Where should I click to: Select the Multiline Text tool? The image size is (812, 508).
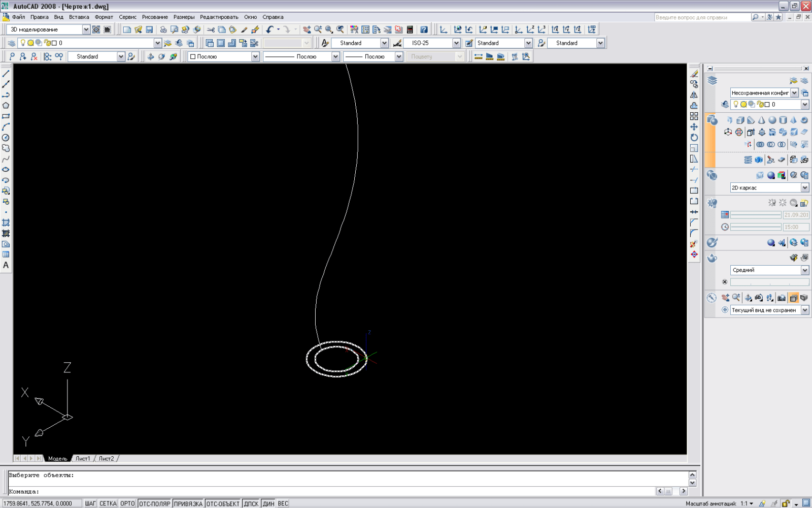6,265
